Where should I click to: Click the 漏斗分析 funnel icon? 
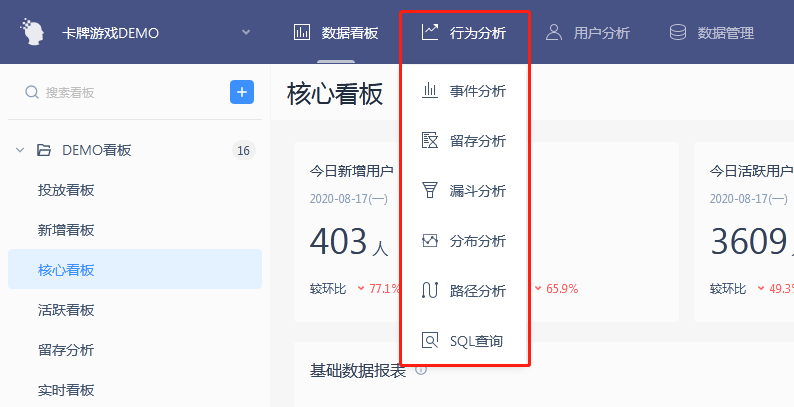(x=430, y=191)
